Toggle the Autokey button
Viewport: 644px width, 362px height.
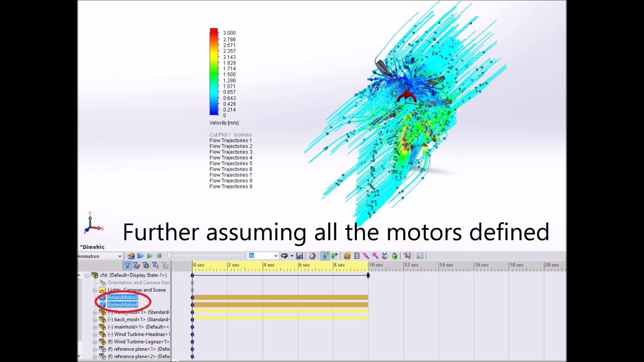325,256
